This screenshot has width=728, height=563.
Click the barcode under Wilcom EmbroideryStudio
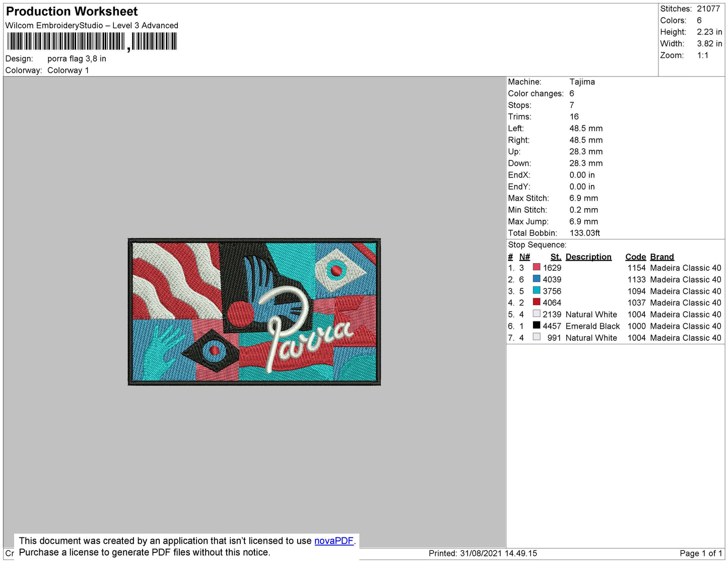click(x=92, y=42)
